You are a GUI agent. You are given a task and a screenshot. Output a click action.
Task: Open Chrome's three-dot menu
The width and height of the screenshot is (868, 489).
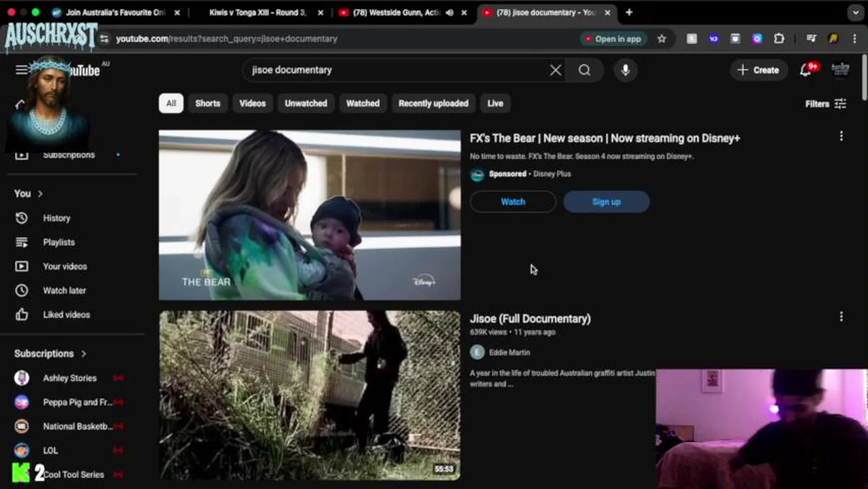(x=854, y=39)
